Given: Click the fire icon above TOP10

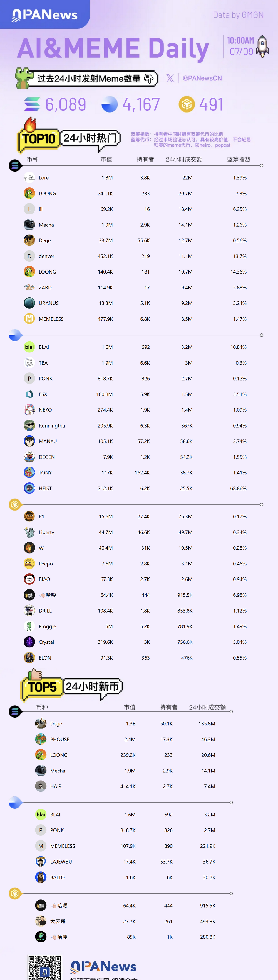Looking at the screenshot, I should [30, 125].
